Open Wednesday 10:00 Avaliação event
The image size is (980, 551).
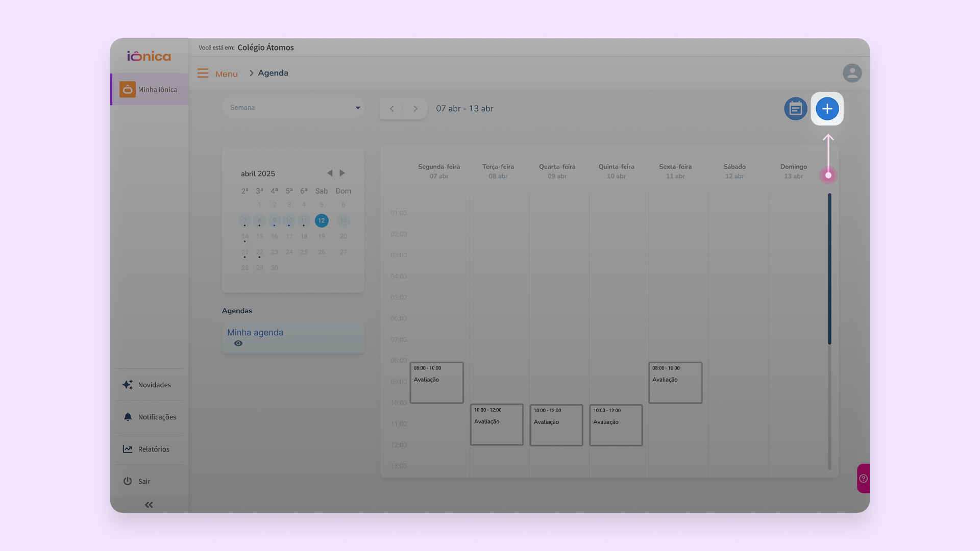tap(556, 425)
